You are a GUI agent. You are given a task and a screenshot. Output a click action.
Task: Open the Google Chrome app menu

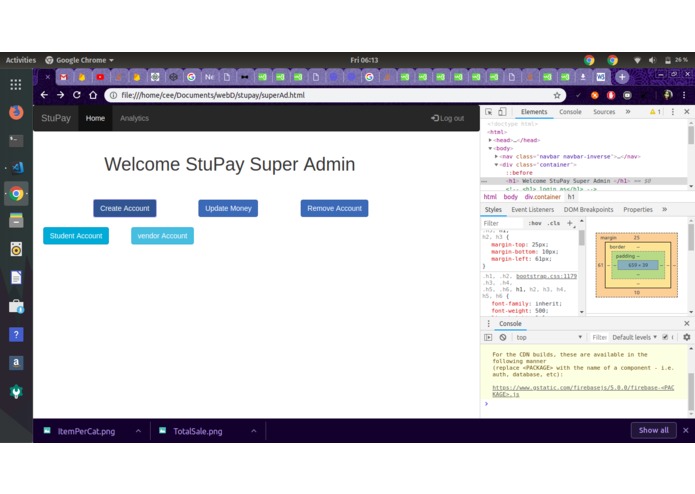[x=79, y=60]
